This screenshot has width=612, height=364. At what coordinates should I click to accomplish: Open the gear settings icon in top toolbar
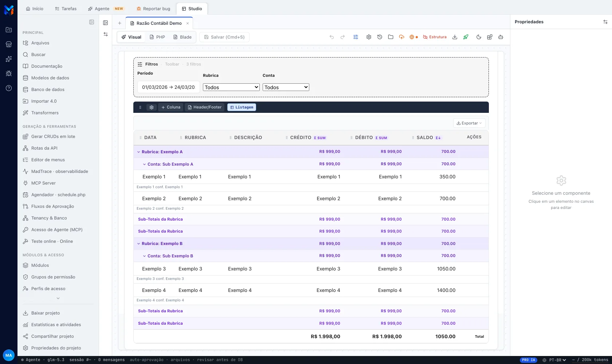tap(369, 37)
